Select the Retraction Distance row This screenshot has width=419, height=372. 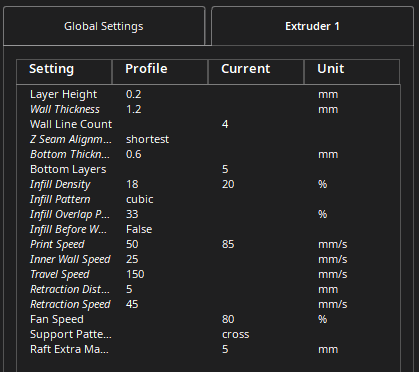click(x=208, y=289)
